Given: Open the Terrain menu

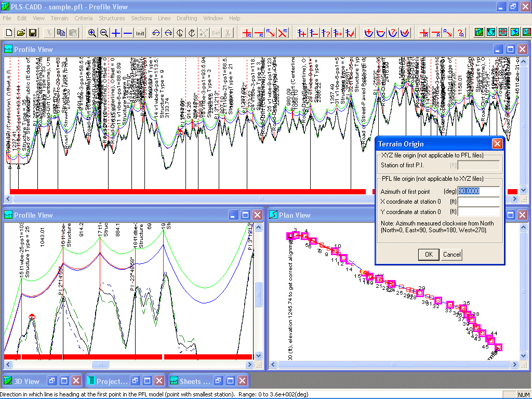Looking at the screenshot, I should [x=59, y=18].
